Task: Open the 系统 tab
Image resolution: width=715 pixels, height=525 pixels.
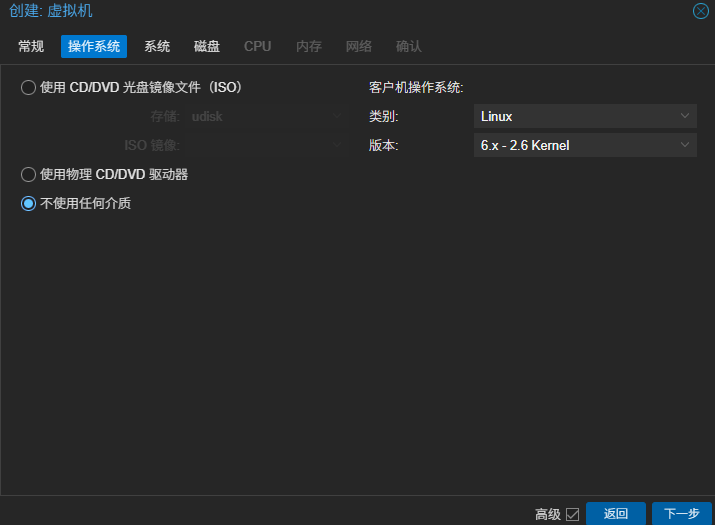Action: [157, 46]
